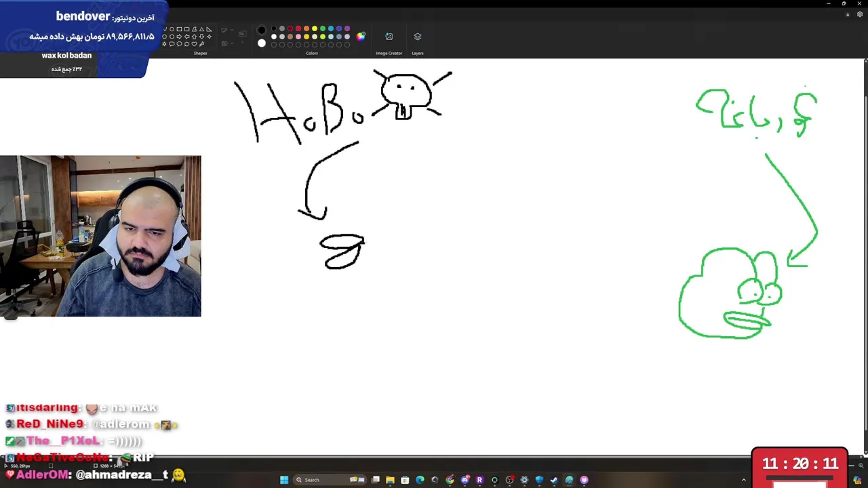Click the scrollbar down arrow

pyautogui.click(x=865, y=451)
